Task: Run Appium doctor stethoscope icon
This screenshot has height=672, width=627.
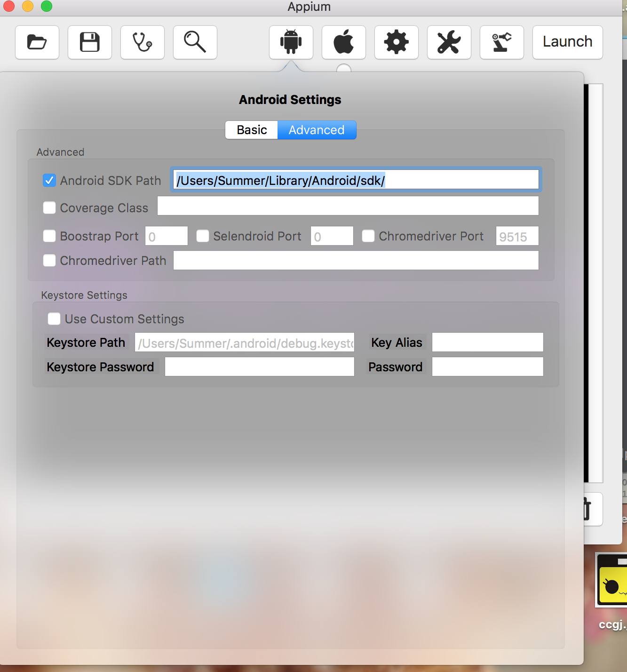Action: (143, 42)
